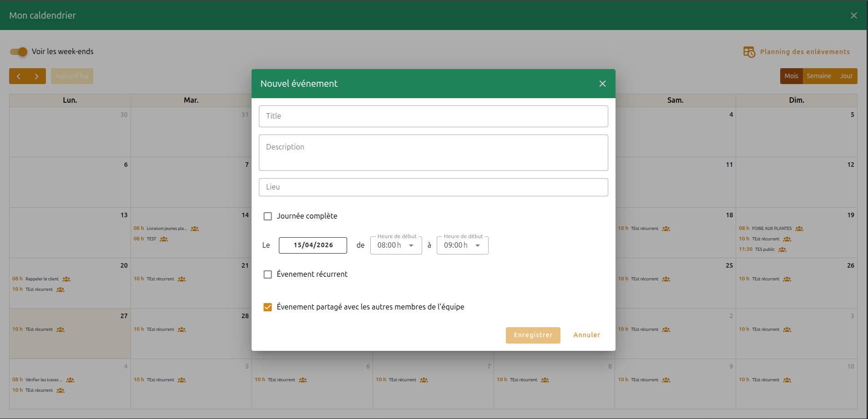Click the Description text area
This screenshot has height=419, width=868.
433,153
